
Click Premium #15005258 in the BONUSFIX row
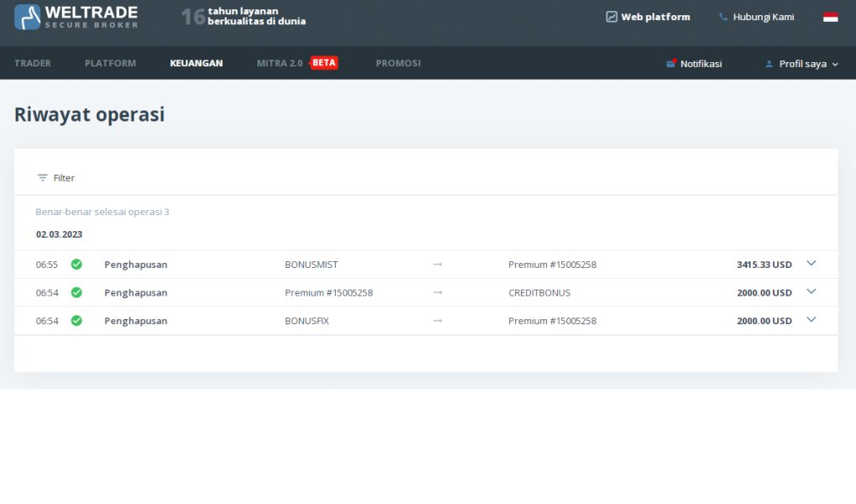point(553,321)
